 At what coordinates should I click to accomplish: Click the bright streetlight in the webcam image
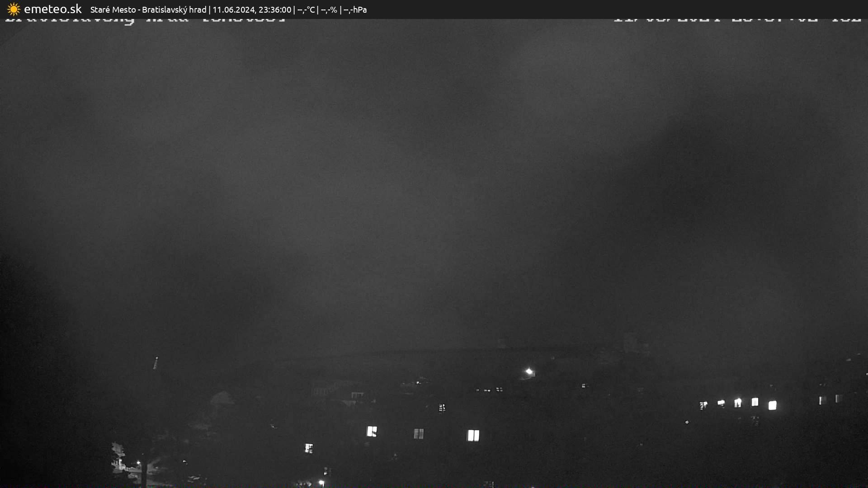click(x=529, y=372)
